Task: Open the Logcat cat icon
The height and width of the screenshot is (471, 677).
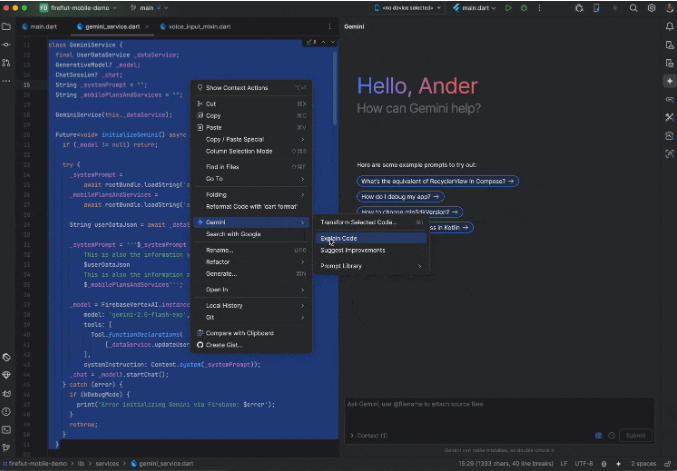Action: point(6,394)
